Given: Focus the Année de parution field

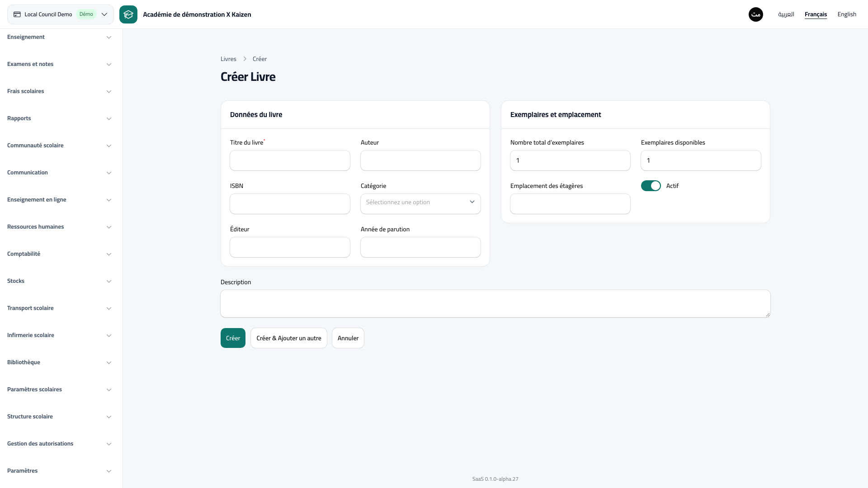Looking at the screenshot, I should pyautogui.click(x=420, y=247).
